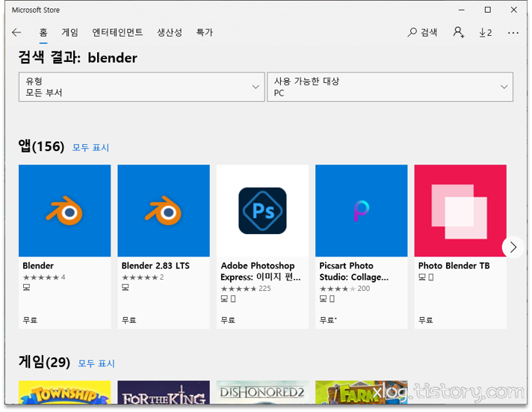This screenshot has width=532, height=412.
Task: Open the search magnifier icon
Action: click(x=412, y=32)
